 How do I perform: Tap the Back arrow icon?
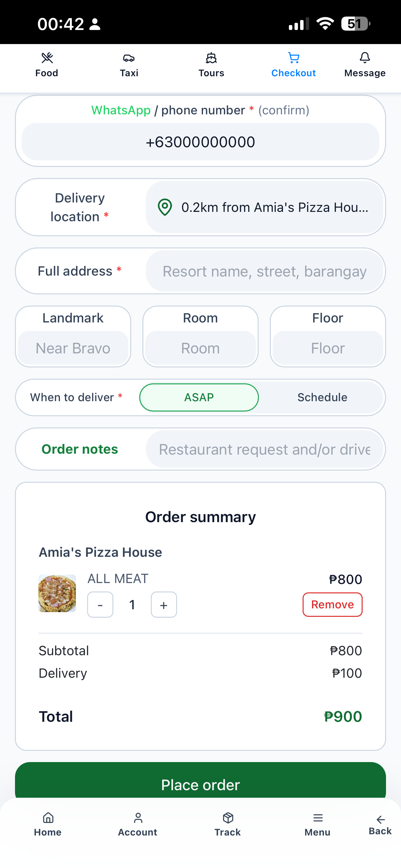click(x=380, y=820)
